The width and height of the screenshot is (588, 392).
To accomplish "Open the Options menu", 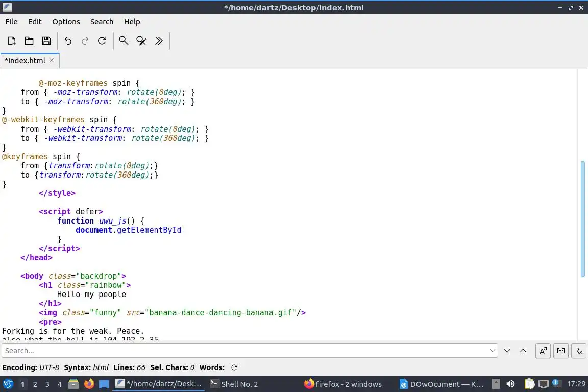I will coord(66,22).
